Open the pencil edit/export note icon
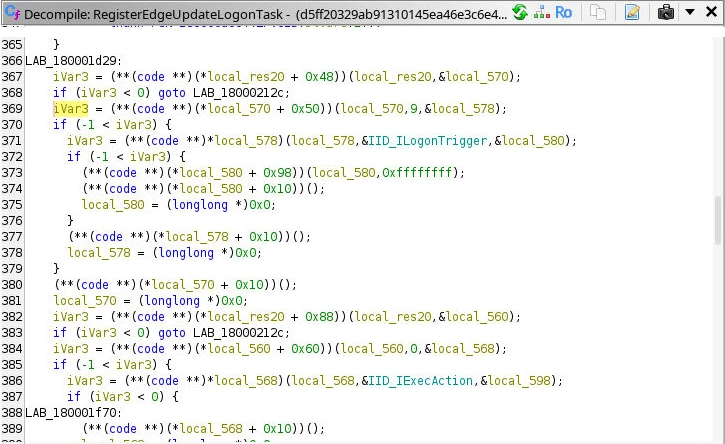 (x=632, y=12)
